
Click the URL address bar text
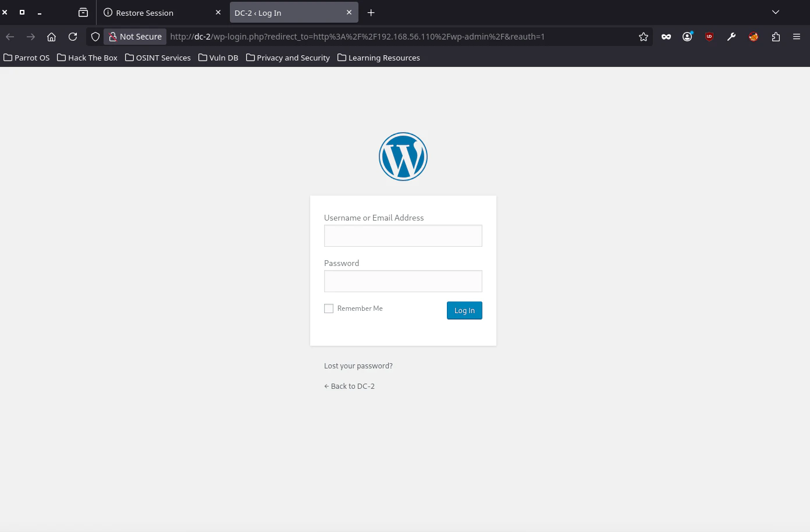[357, 37]
